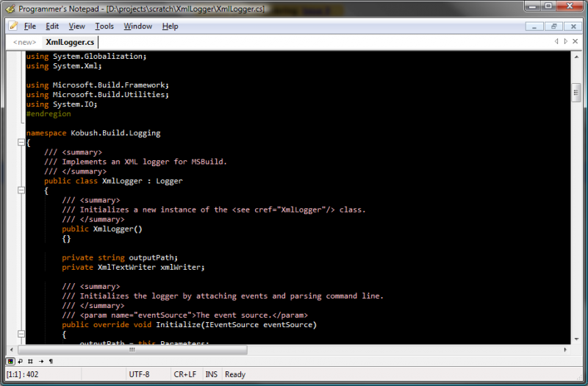Click the Programmer's Notepad document icon in menu bar

tap(12, 26)
